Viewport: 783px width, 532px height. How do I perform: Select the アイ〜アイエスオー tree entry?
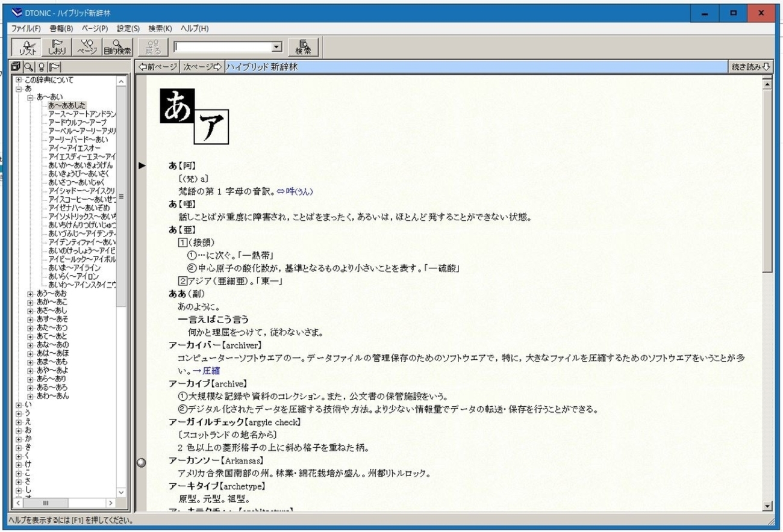75,148
